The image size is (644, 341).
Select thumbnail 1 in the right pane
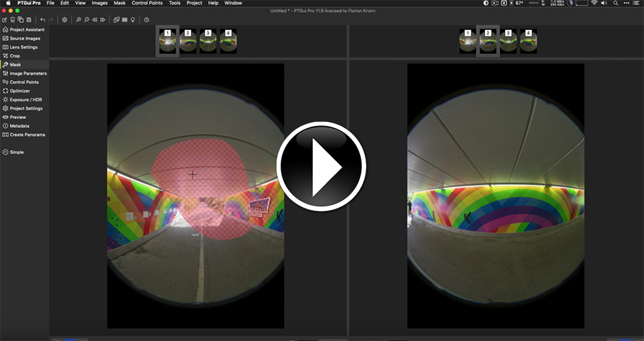[x=468, y=41]
